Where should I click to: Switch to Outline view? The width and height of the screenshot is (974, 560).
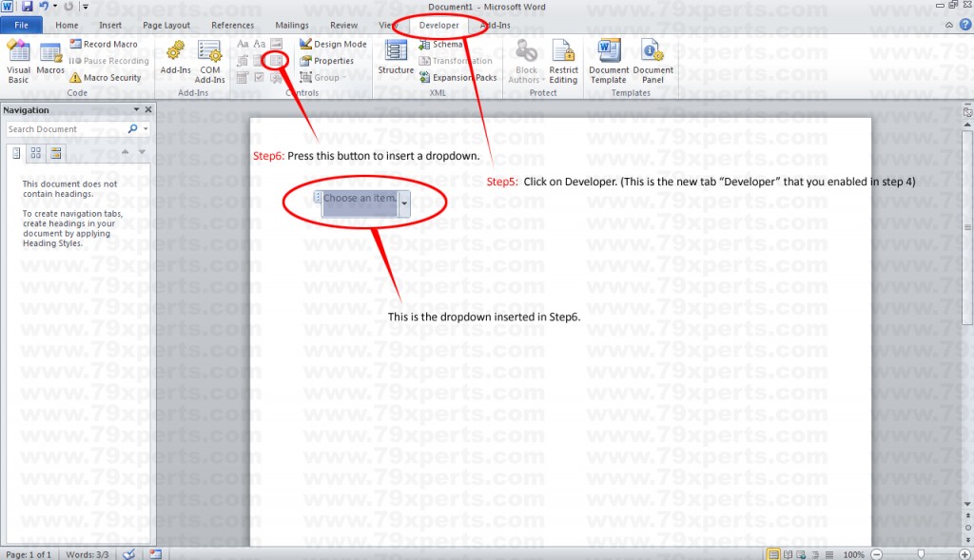[815, 554]
